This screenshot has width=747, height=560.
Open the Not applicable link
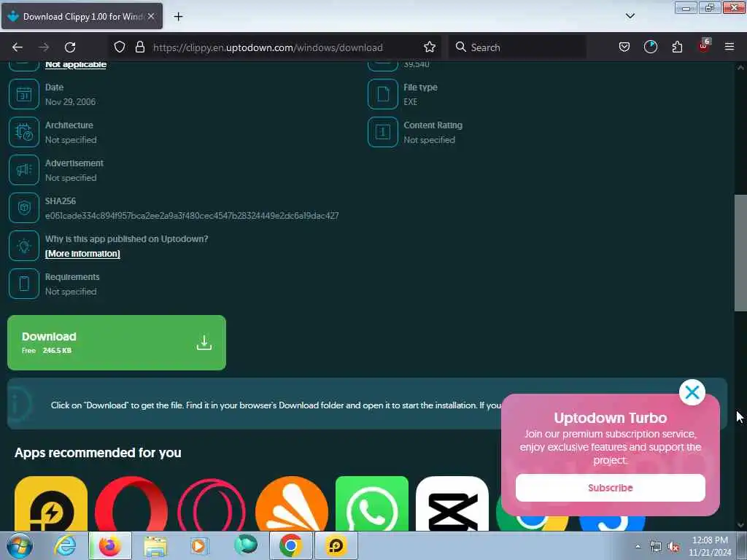click(76, 64)
